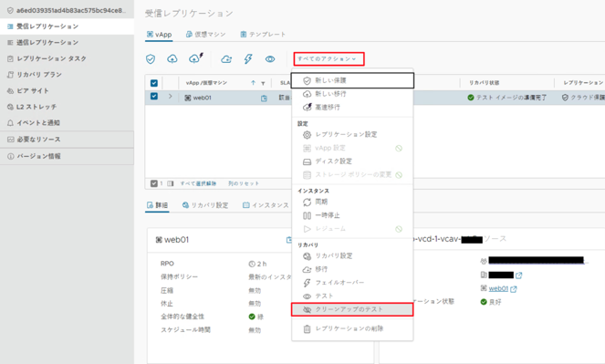Toggle the selected-count checkbox in table footer

pyautogui.click(x=153, y=183)
